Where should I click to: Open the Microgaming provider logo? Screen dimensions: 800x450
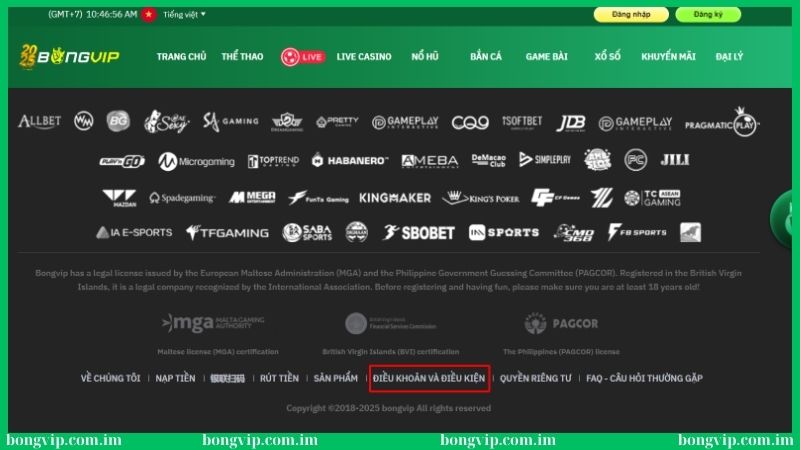[196, 161]
